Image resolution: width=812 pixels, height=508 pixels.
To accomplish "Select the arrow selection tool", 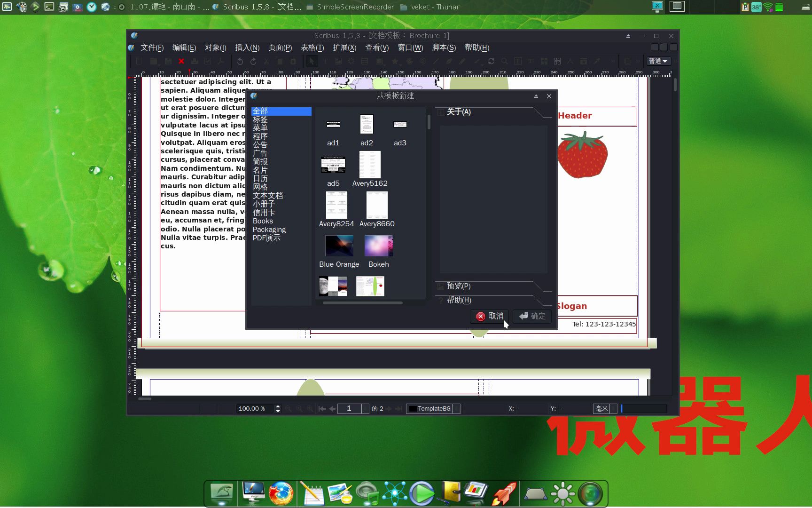I will (x=312, y=61).
